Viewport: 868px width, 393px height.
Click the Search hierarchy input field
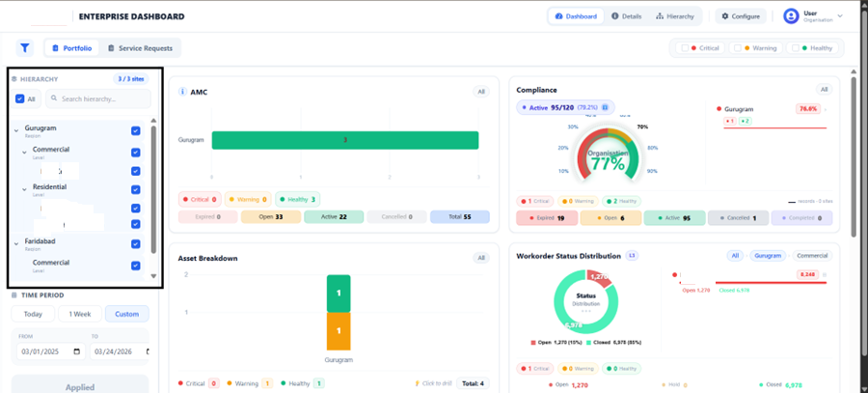tap(101, 98)
